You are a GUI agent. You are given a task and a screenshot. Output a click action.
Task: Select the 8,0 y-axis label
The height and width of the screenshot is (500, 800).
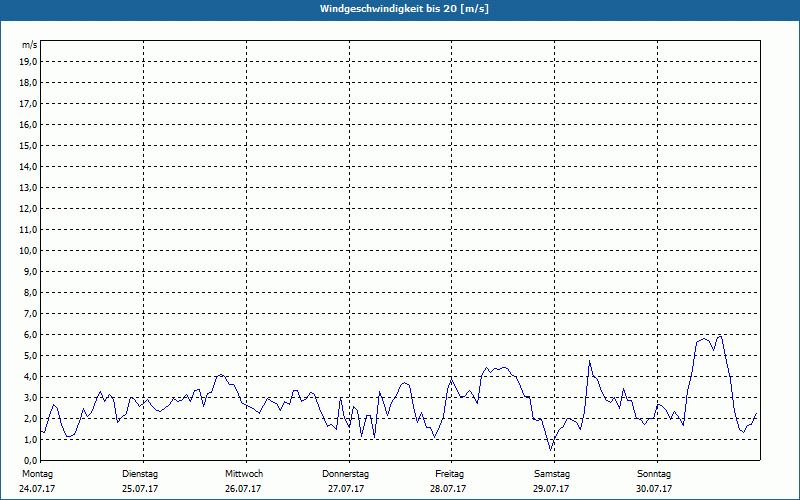pos(30,292)
